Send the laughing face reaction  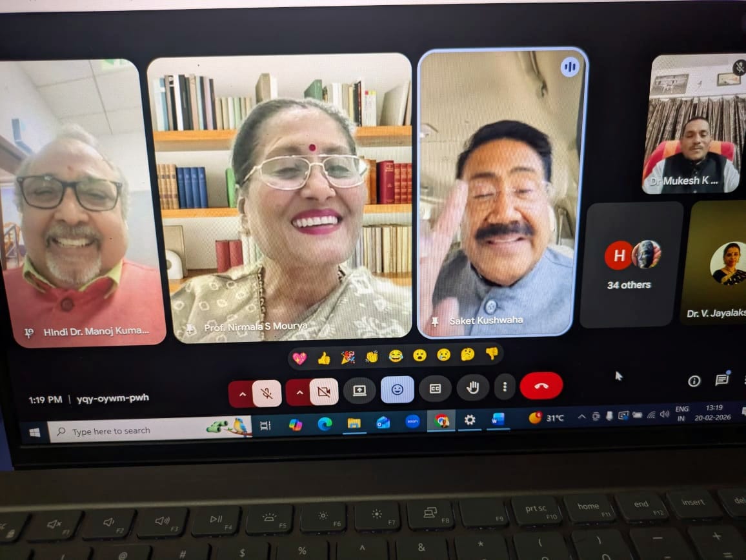tap(396, 355)
